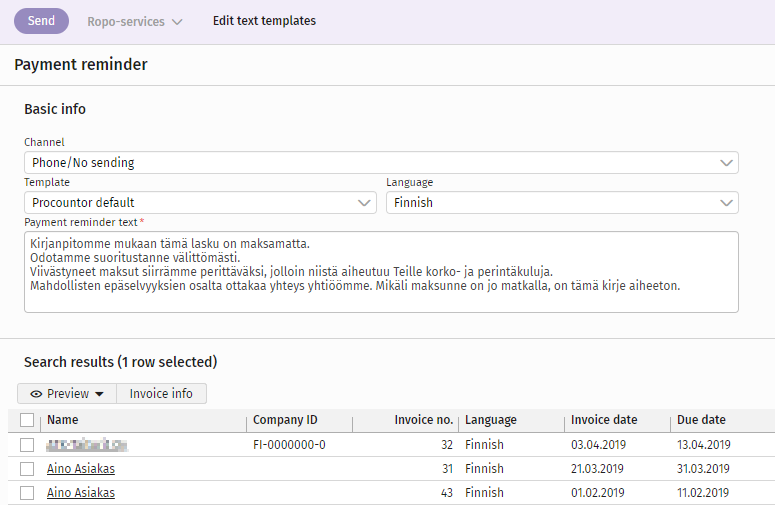Click the Invoice info button
Screen dimensions: 775x505
click(161, 393)
